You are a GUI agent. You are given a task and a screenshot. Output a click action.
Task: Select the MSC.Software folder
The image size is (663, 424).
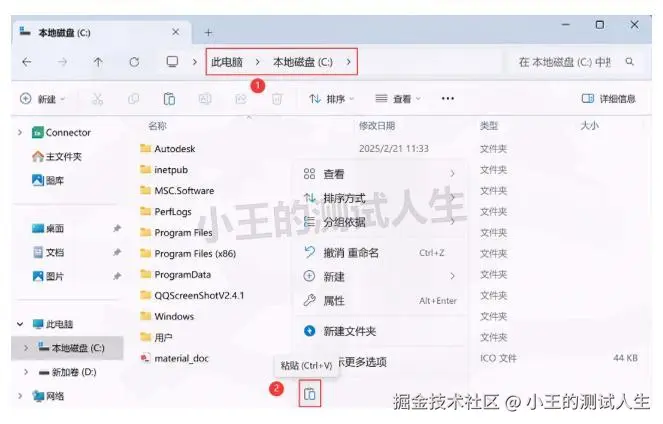coord(177,191)
